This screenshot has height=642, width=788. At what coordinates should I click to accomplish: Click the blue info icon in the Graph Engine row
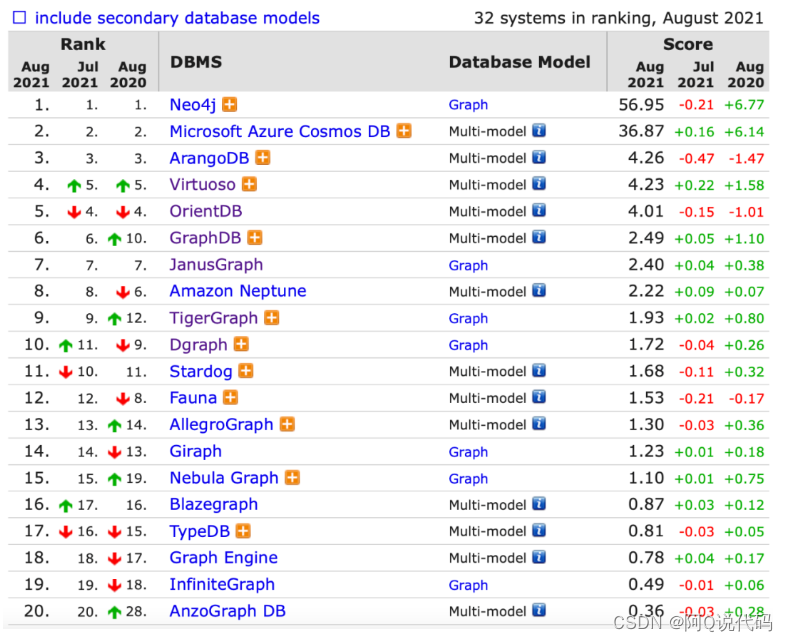pyautogui.click(x=539, y=557)
